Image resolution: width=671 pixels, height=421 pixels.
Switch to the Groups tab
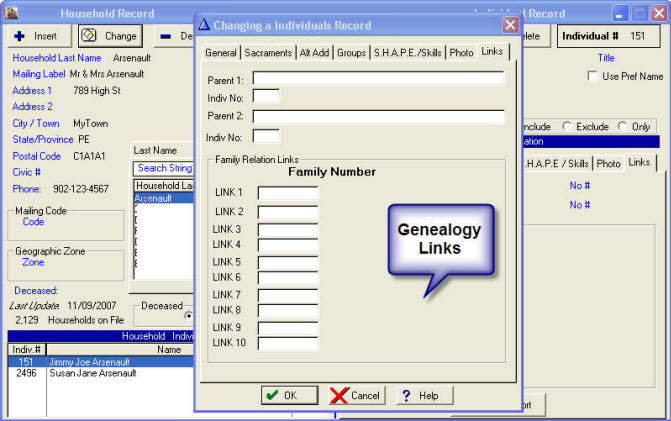351,53
